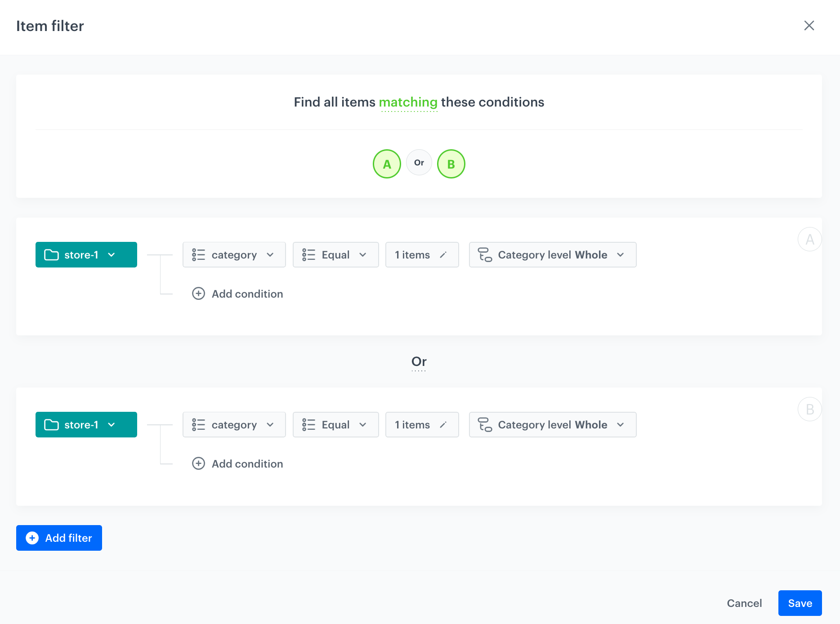Click the Or label between the filter groups
This screenshot has height=624, width=840.
pyautogui.click(x=419, y=362)
